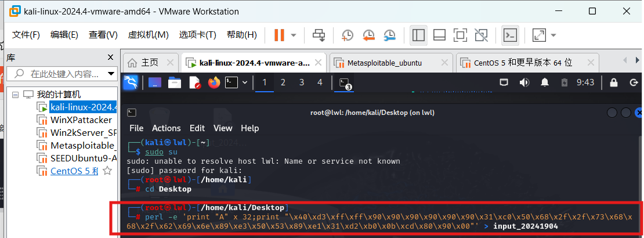Lock the Kali screen icon
644x238 pixels.
point(614,82)
